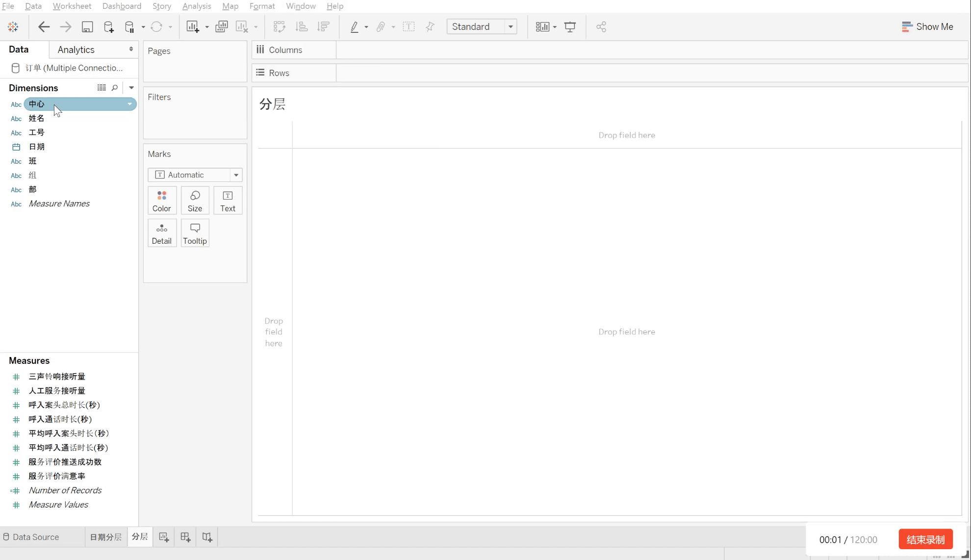The width and height of the screenshot is (971, 560).
Task: Select the 服务评价满意率 measure field
Action: (x=57, y=476)
